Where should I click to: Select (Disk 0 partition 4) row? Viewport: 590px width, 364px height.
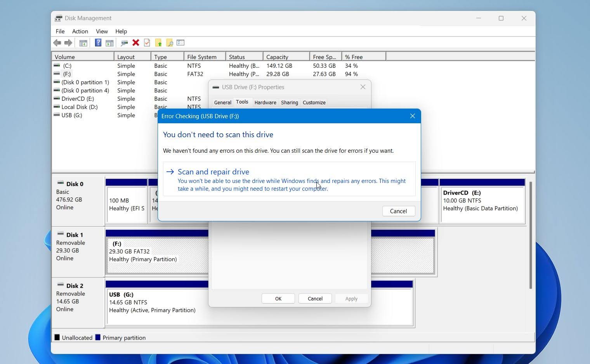click(x=85, y=90)
